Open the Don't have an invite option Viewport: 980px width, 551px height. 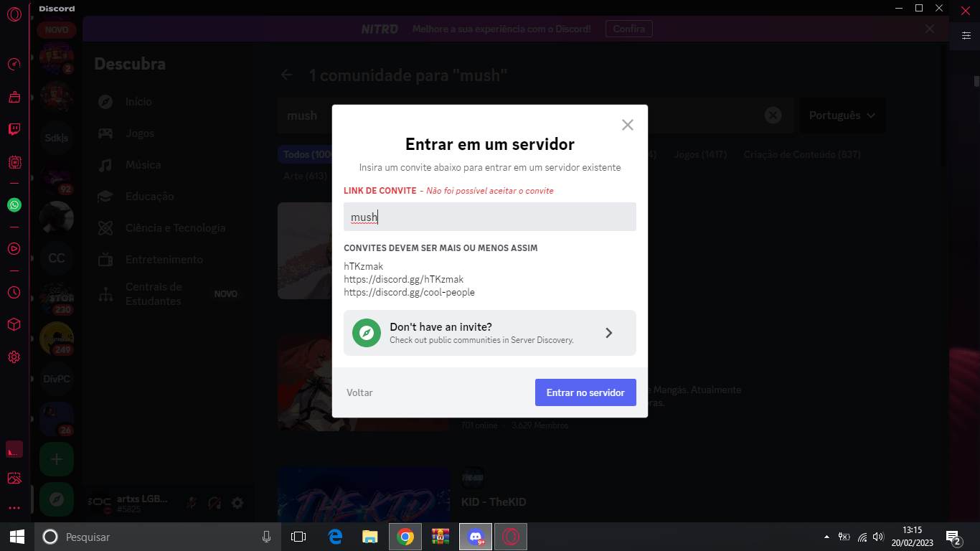pos(490,333)
